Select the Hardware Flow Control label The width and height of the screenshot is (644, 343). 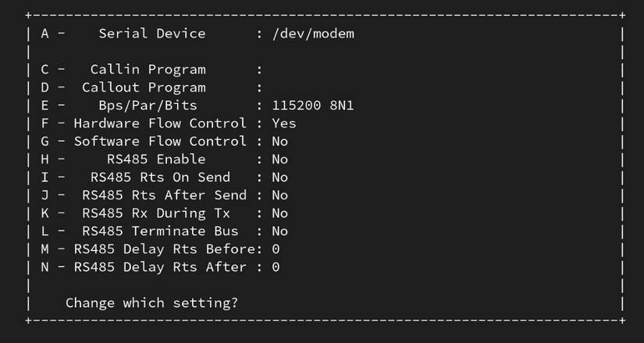tap(160, 123)
